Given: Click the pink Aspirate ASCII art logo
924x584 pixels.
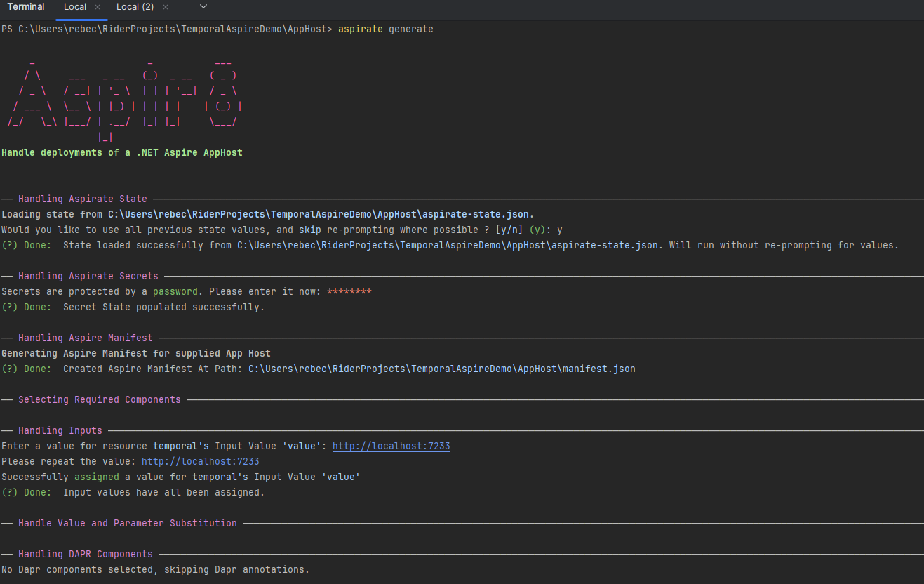Looking at the screenshot, I should pos(125,100).
